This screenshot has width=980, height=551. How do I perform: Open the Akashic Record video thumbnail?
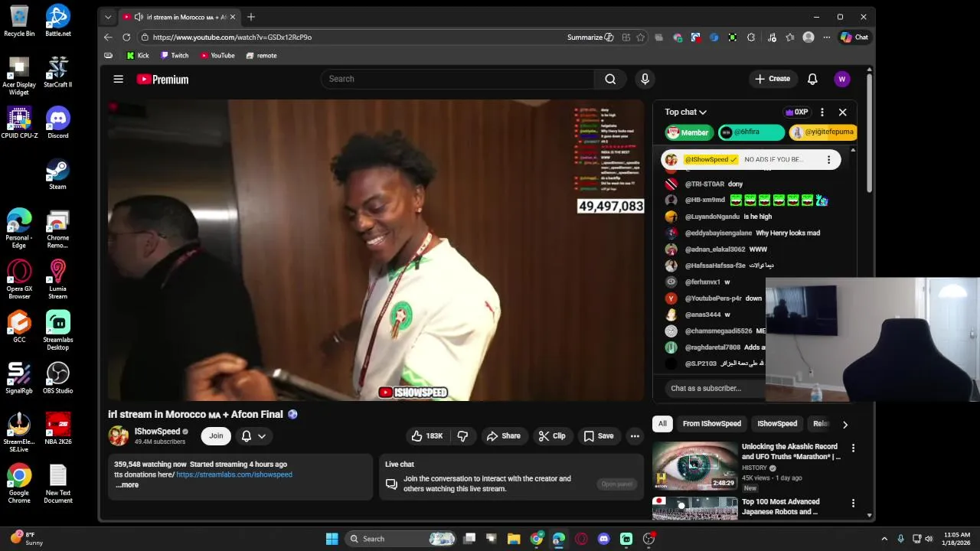[695, 466]
